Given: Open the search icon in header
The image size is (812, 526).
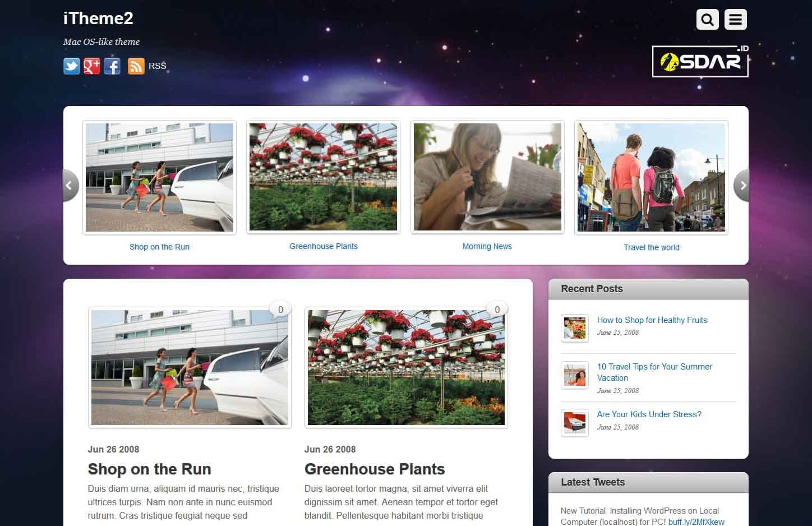Looking at the screenshot, I should [x=707, y=20].
